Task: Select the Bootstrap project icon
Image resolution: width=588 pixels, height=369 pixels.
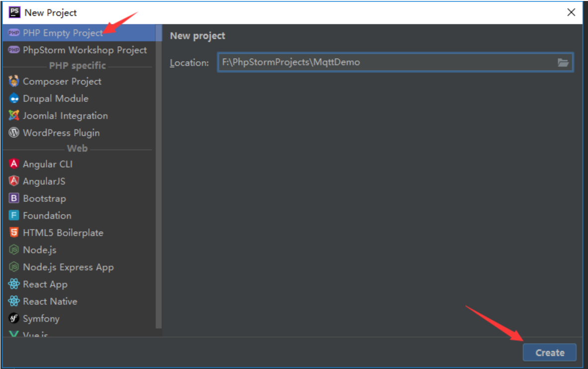Action: click(14, 198)
